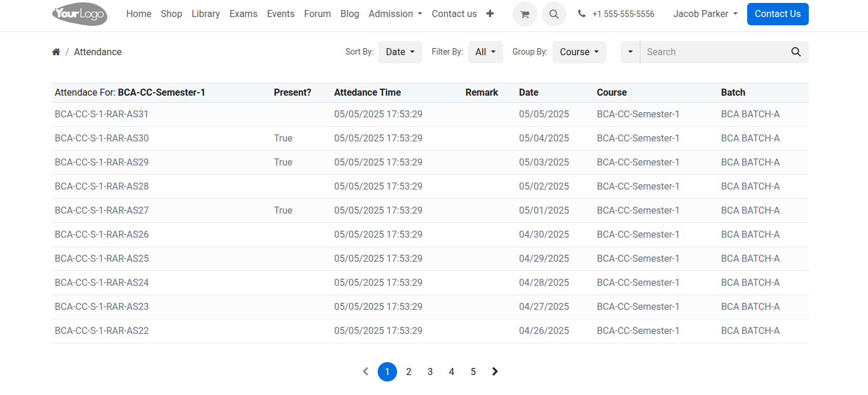The height and width of the screenshot is (395, 868).
Task: Click the home breadcrumb icon
Action: click(56, 52)
